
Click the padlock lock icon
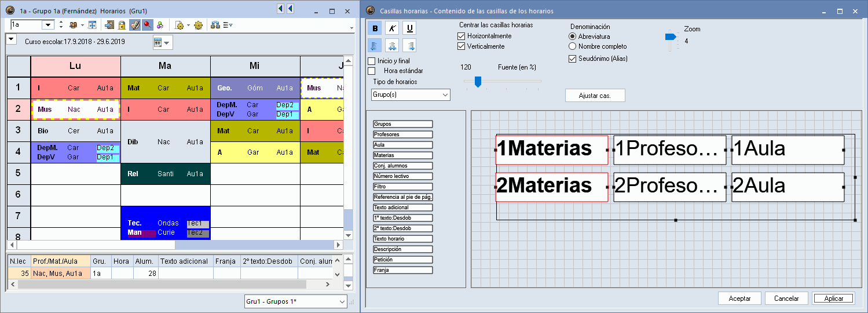(122, 25)
